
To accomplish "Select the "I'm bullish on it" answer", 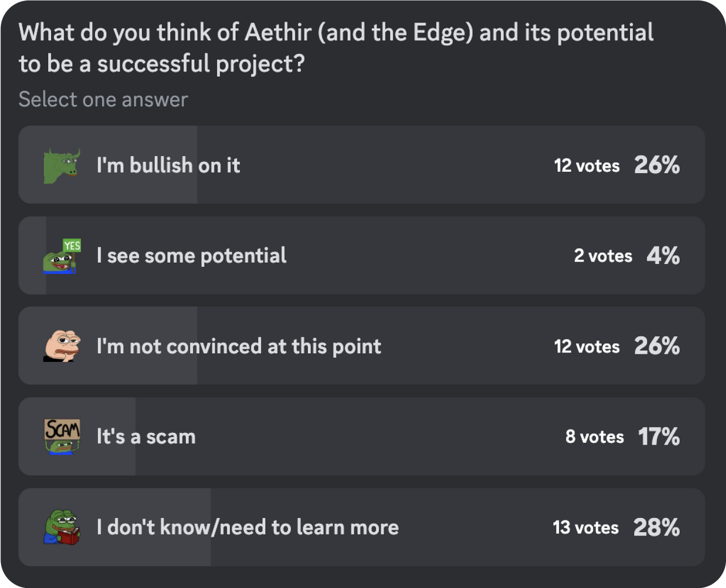I will (168, 166).
